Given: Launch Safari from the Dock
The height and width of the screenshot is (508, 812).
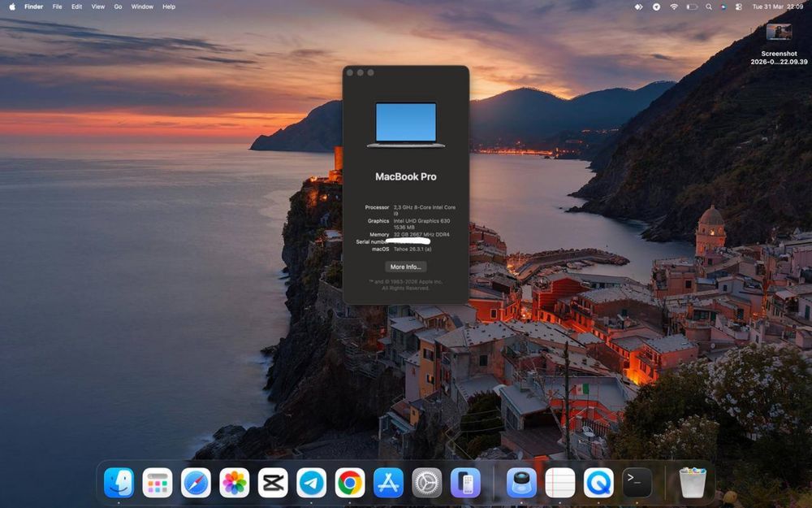Looking at the screenshot, I should tap(196, 483).
